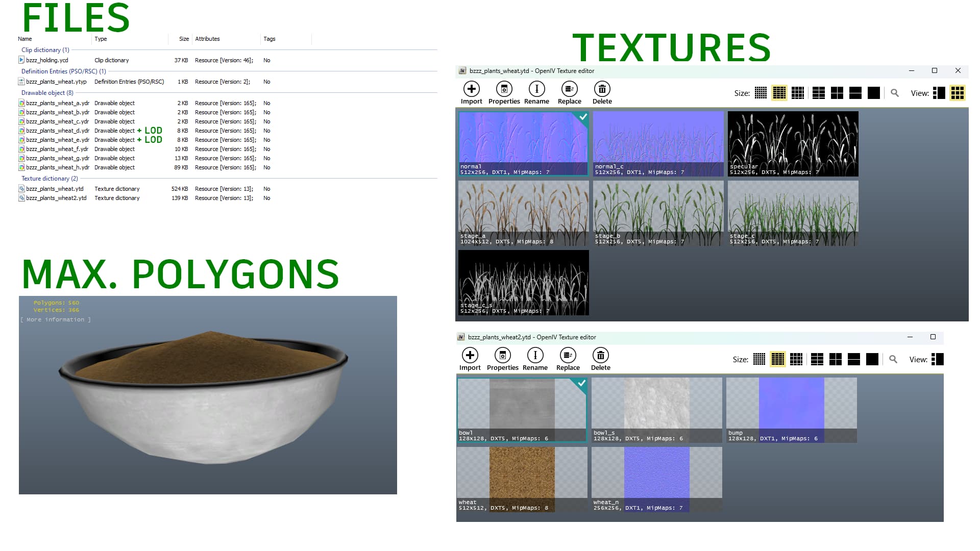The image size is (980, 551).
Task: Sort files by the Attributes column header
Action: click(x=207, y=39)
